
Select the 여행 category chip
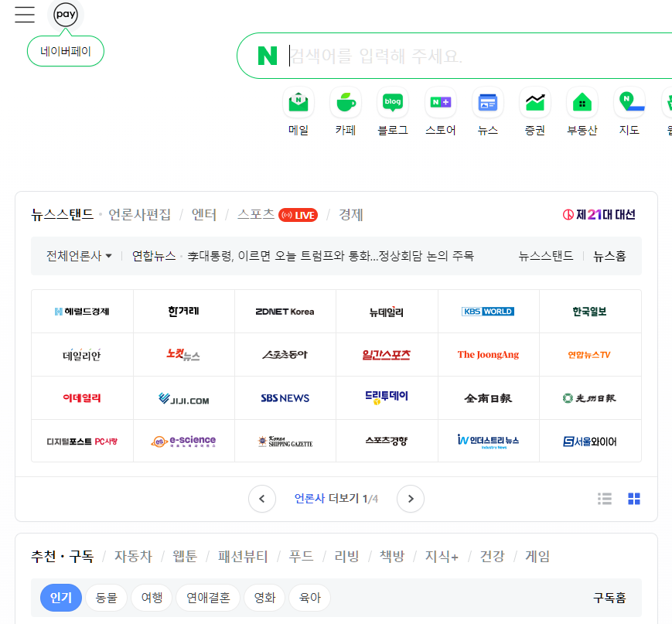click(x=152, y=598)
